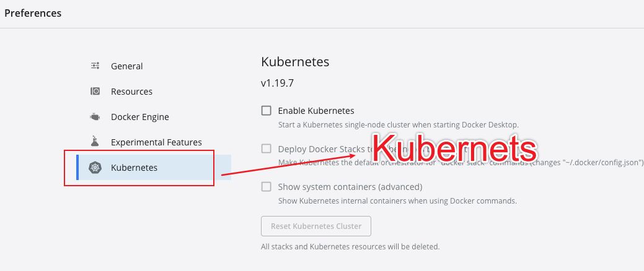This screenshot has height=271, width=644.
Task: Click Reset Kubernetes Cluster button
Action: pyautogui.click(x=316, y=226)
